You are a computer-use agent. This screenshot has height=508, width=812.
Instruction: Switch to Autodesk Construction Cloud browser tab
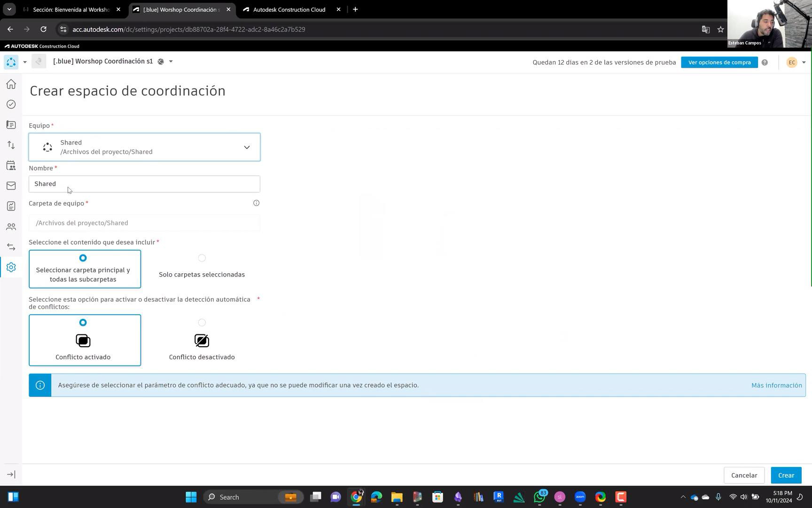click(x=289, y=9)
